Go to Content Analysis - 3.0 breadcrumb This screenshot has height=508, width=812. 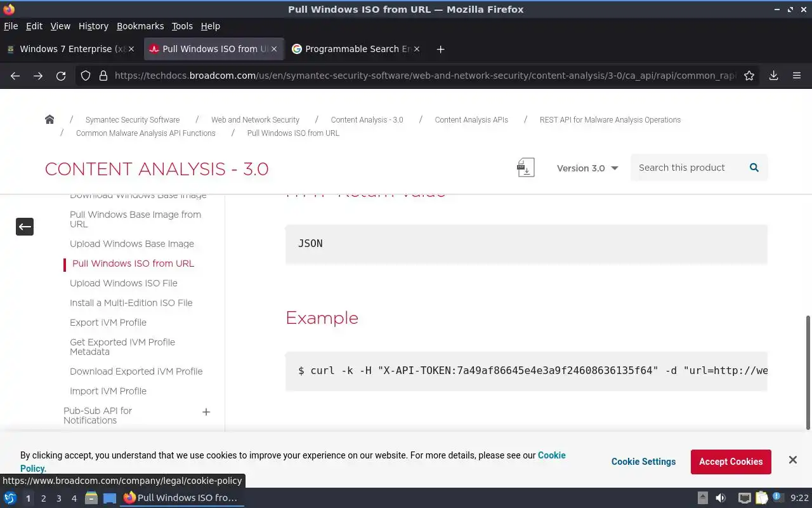pos(367,119)
